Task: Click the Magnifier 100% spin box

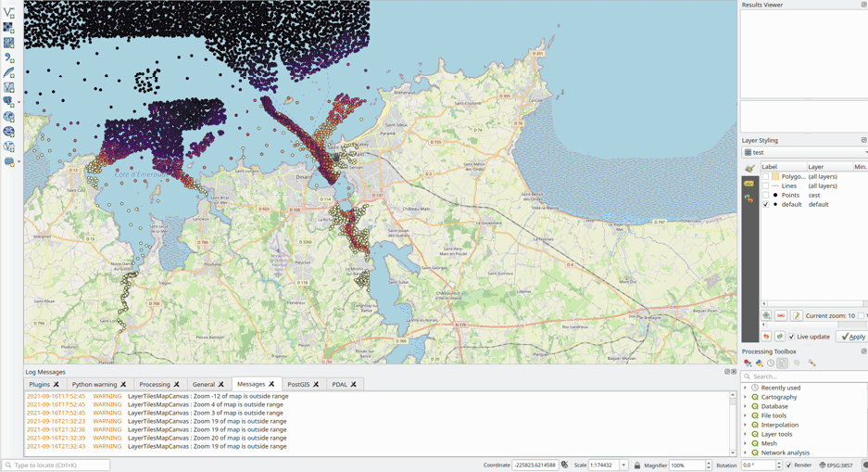Action: (690, 466)
